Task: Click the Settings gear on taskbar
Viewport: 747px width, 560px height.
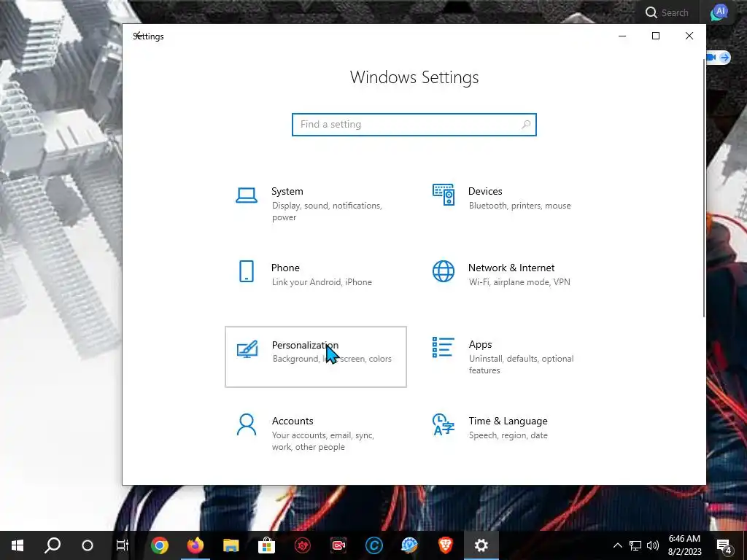Action: (x=481, y=545)
